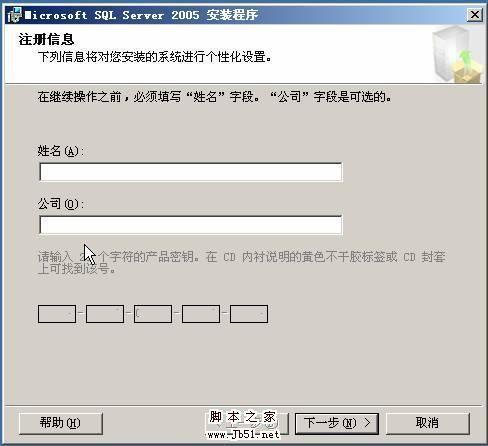Close the SQL Server 2005 setup window
This screenshot has height=446, width=488.
[x=475, y=15]
